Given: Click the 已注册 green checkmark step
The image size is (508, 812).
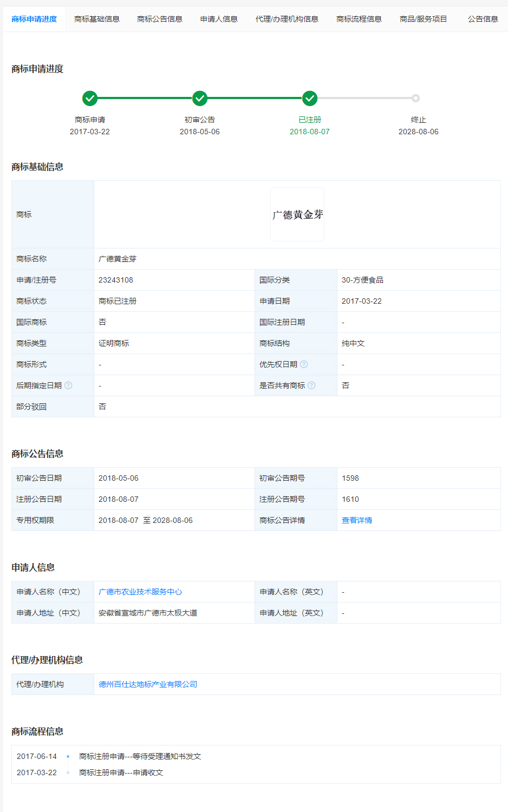Looking at the screenshot, I should coord(310,98).
